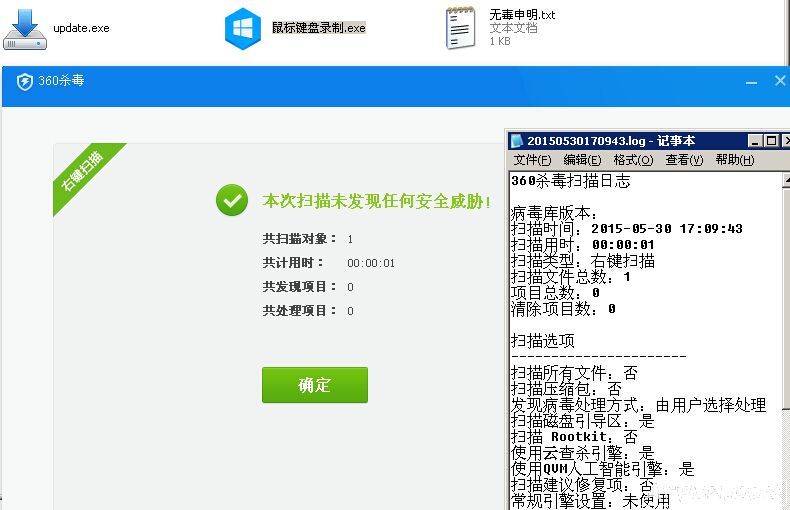
Task: Open the 格式(O) menu in Notepad
Action: (633, 160)
